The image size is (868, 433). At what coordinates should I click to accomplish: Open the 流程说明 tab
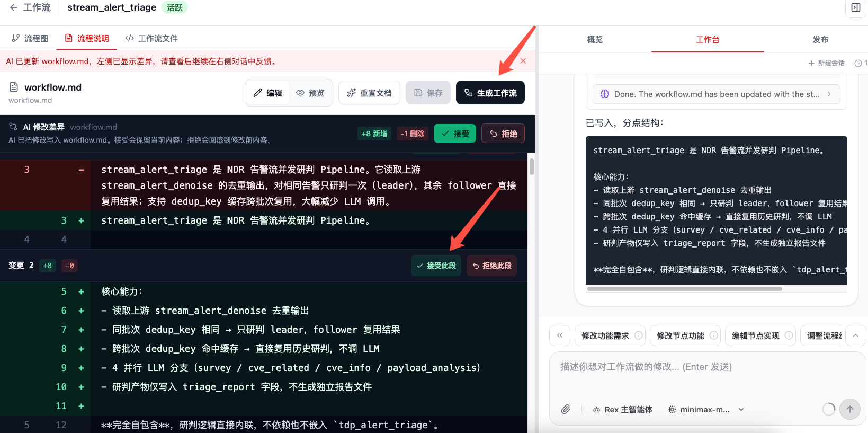[87, 39]
